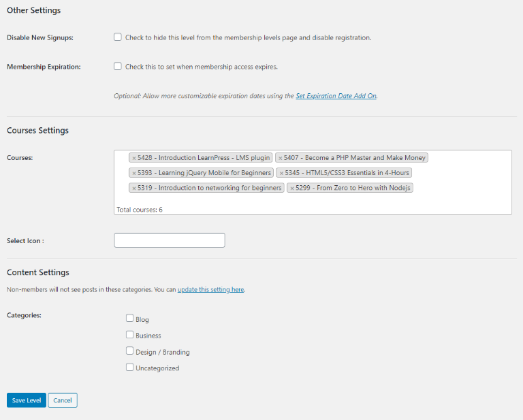Click the Blog category label
This screenshot has width=523, height=420.
tap(142, 319)
